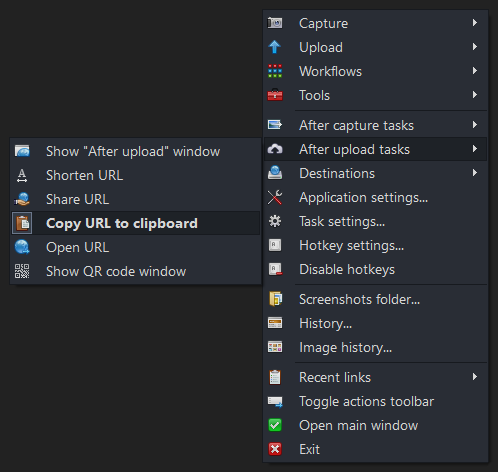498x472 pixels.
Task: Toggle Copy URL to clipboard task
Action: (136, 223)
